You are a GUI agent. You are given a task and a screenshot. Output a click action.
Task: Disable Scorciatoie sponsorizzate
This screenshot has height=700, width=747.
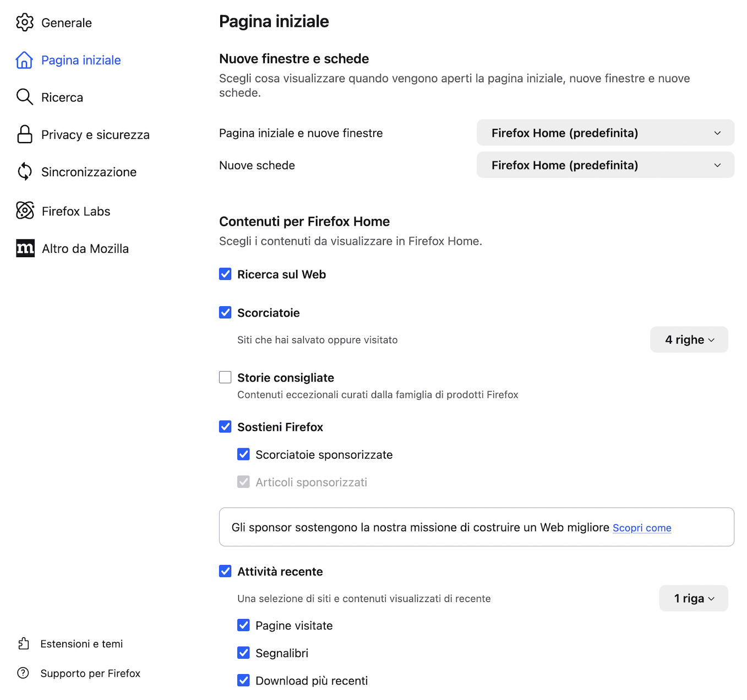click(244, 454)
